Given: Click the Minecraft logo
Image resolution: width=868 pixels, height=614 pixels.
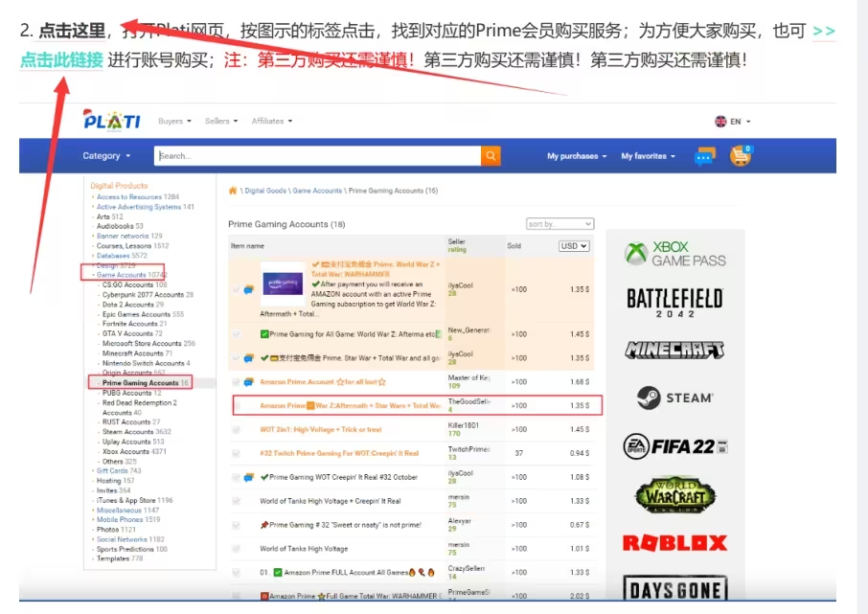Looking at the screenshot, I should coord(674,350).
